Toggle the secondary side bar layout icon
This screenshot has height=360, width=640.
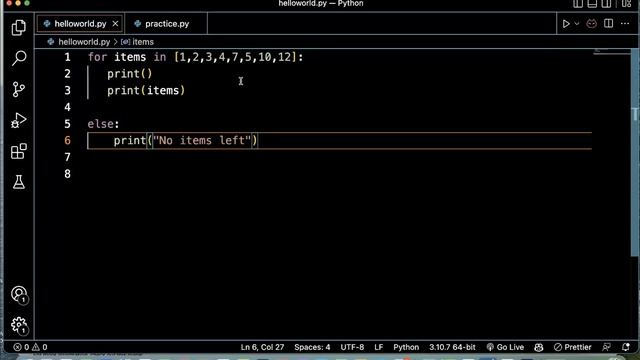(607, 4)
